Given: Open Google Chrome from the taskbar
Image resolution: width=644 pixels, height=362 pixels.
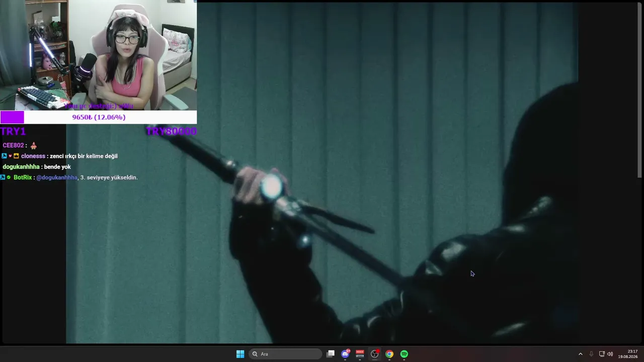Looking at the screenshot, I should coord(389,354).
